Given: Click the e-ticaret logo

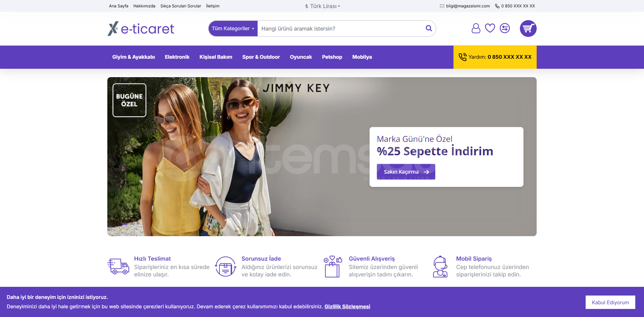Looking at the screenshot, I should (141, 29).
